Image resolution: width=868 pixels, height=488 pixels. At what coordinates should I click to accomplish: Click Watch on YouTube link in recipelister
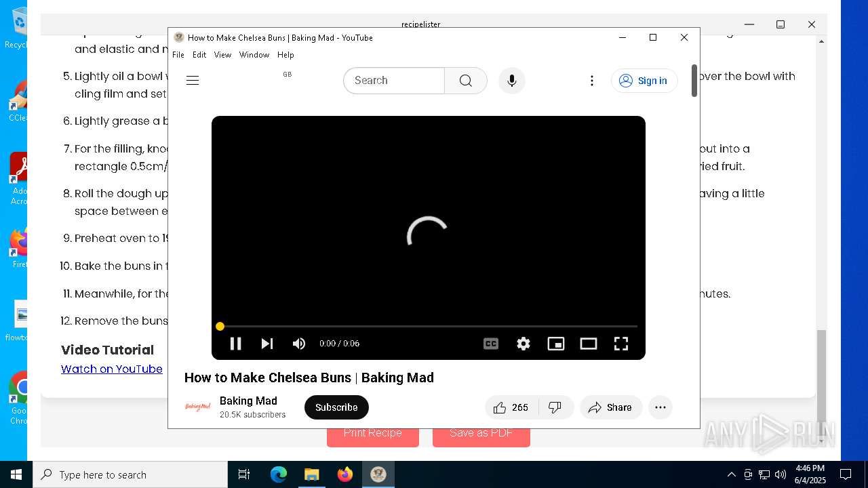(112, 369)
